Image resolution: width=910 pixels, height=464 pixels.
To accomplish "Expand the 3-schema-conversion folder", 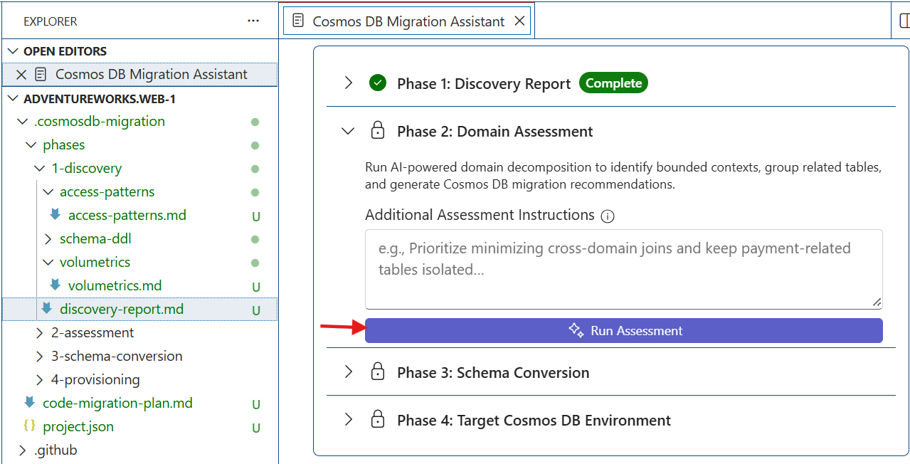I will click(x=40, y=356).
